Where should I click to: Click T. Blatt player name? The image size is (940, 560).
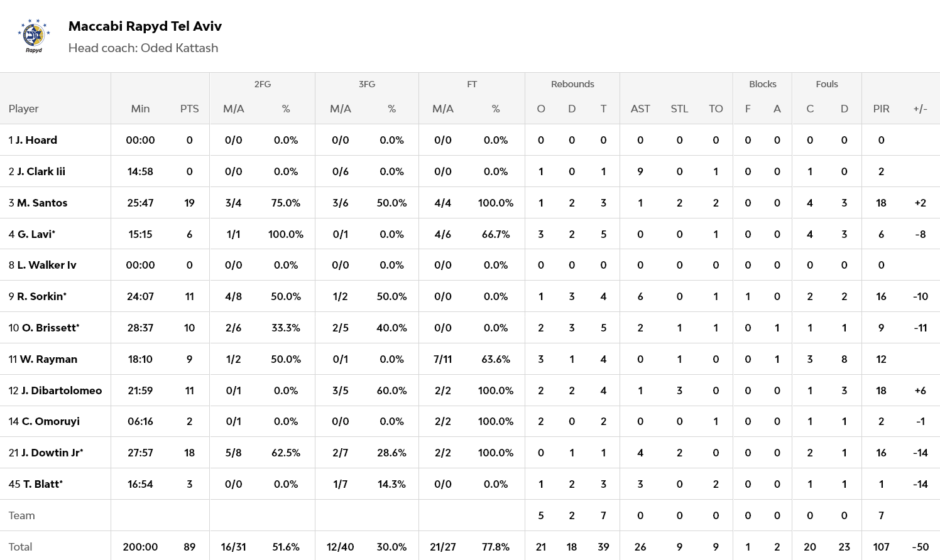coord(42,484)
